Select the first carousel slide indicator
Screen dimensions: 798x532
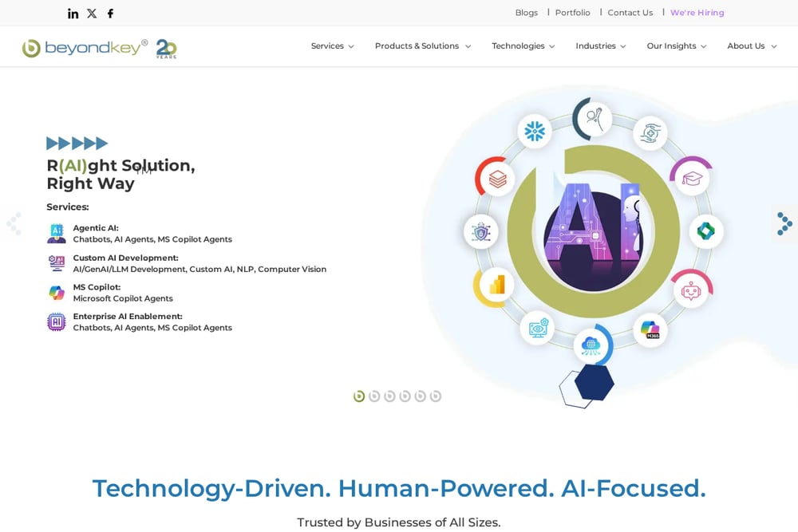coord(359,396)
